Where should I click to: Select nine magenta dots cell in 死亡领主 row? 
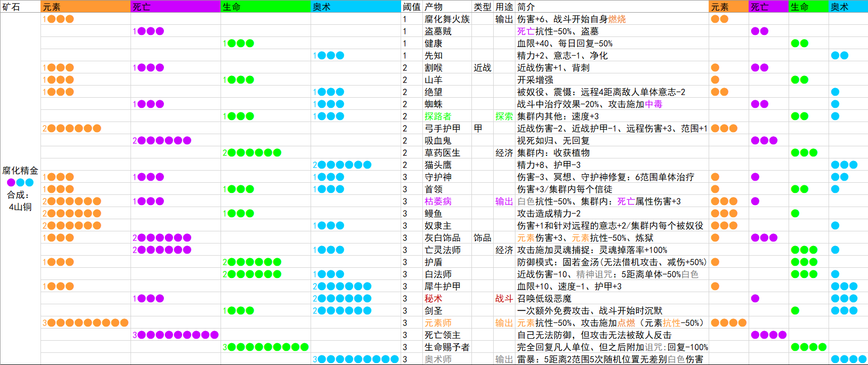176,335
